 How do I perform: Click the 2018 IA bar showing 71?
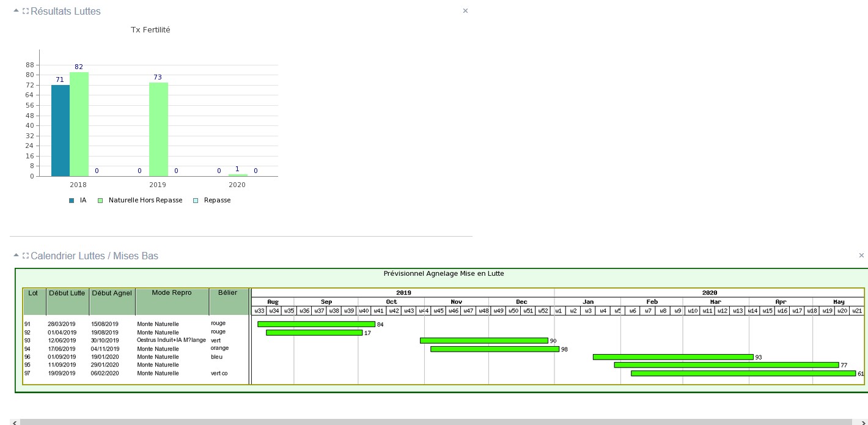(60, 130)
